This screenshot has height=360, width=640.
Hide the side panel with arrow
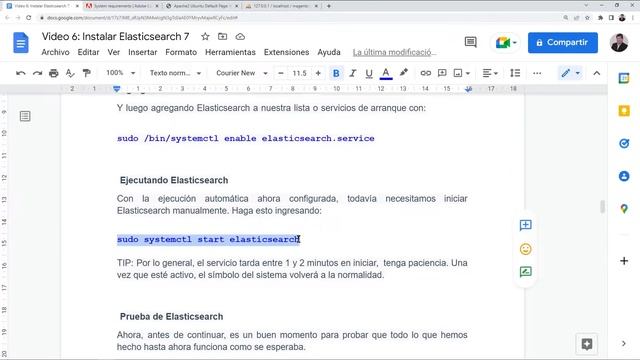[x=624, y=344]
